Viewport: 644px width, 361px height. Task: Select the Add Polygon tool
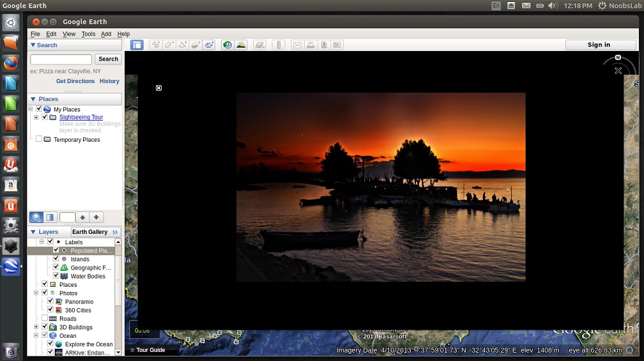pyautogui.click(x=169, y=45)
